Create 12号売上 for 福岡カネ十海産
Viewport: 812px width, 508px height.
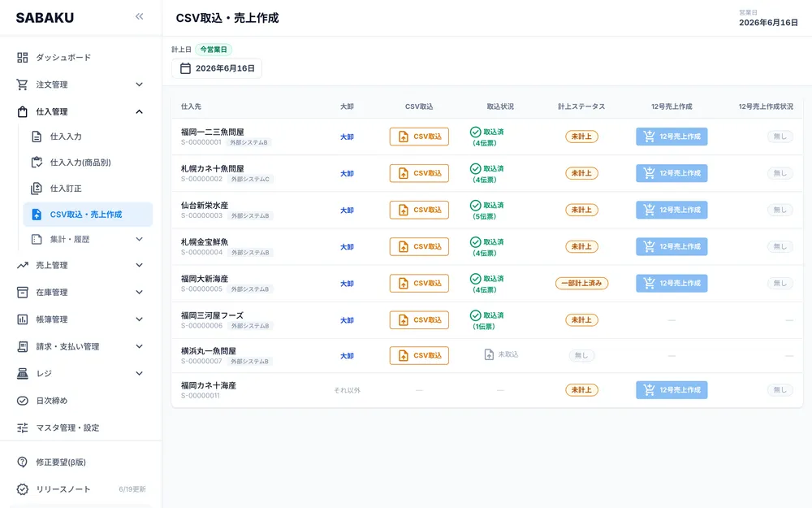(x=672, y=390)
